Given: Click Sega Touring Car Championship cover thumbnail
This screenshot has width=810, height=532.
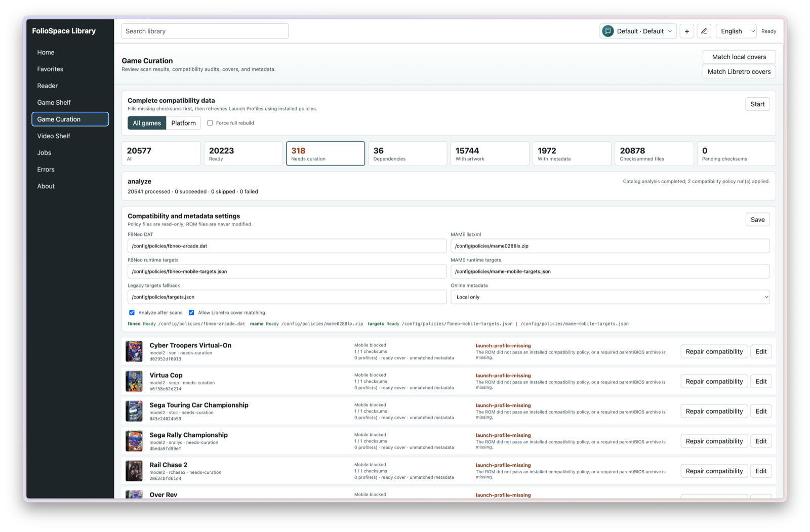Looking at the screenshot, I should tap(134, 411).
